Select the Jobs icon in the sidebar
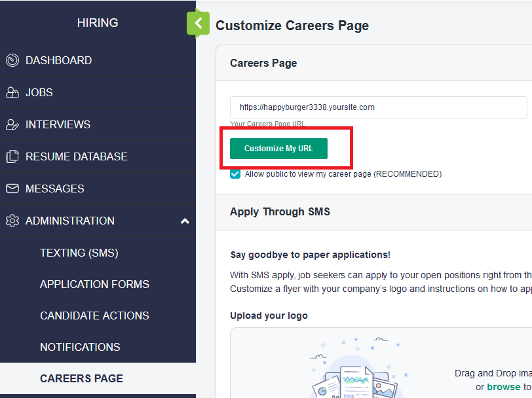 pyautogui.click(x=12, y=92)
